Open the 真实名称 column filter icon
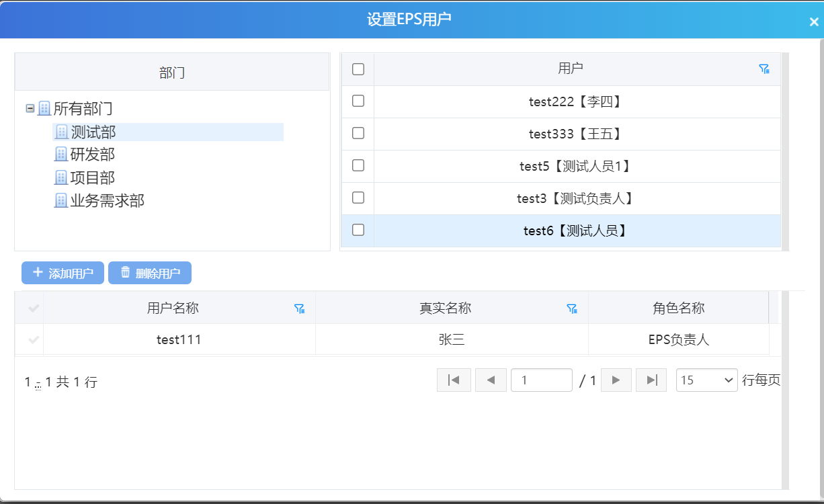Viewport: 824px width, 504px height. [x=572, y=308]
